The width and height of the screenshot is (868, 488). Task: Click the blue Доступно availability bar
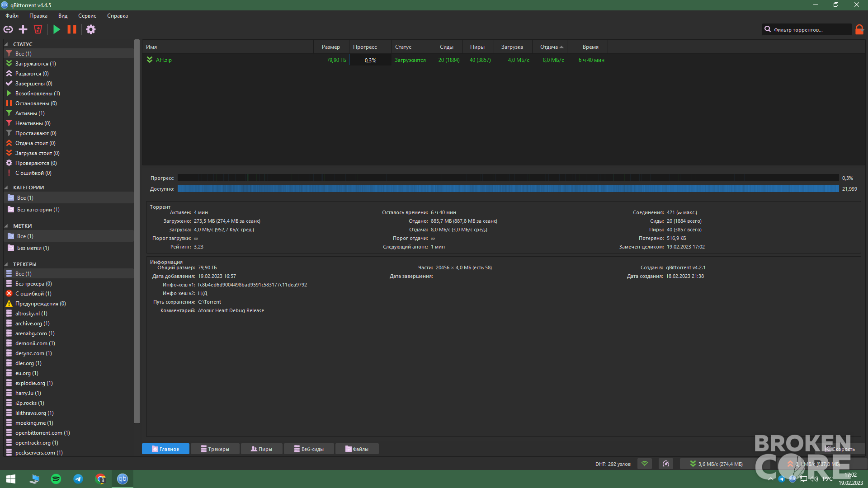tap(508, 189)
